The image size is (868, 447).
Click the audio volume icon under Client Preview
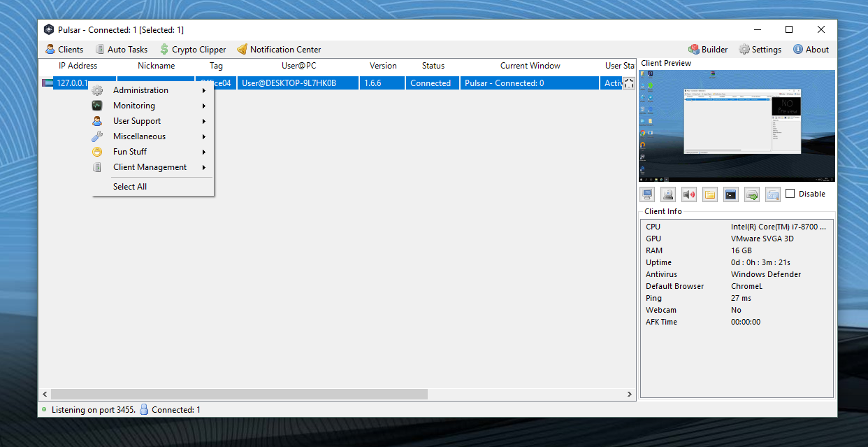tap(688, 194)
